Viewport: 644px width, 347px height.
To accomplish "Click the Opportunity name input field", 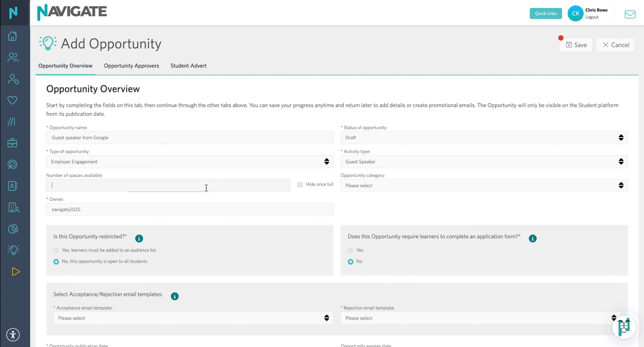I will pyautogui.click(x=190, y=138).
